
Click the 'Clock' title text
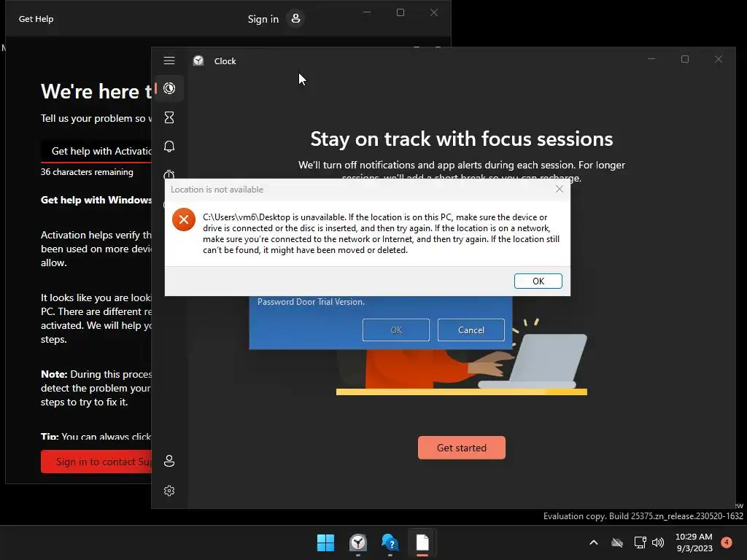pyautogui.click(x=225, y=61)
